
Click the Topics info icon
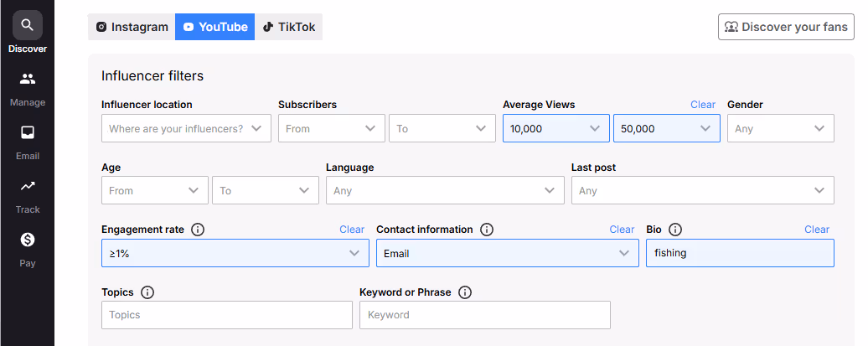pyautogui.click(x=147, y=292)
